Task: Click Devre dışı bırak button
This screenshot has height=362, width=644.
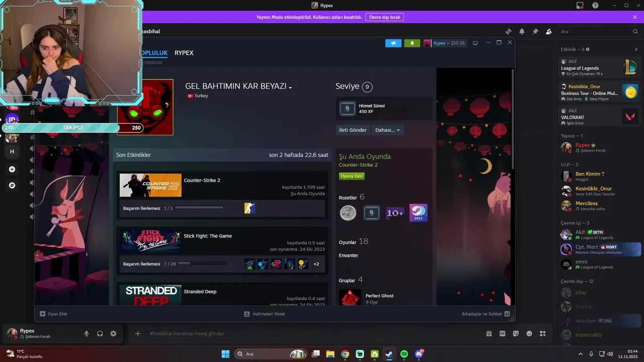Action: point(384,17)
